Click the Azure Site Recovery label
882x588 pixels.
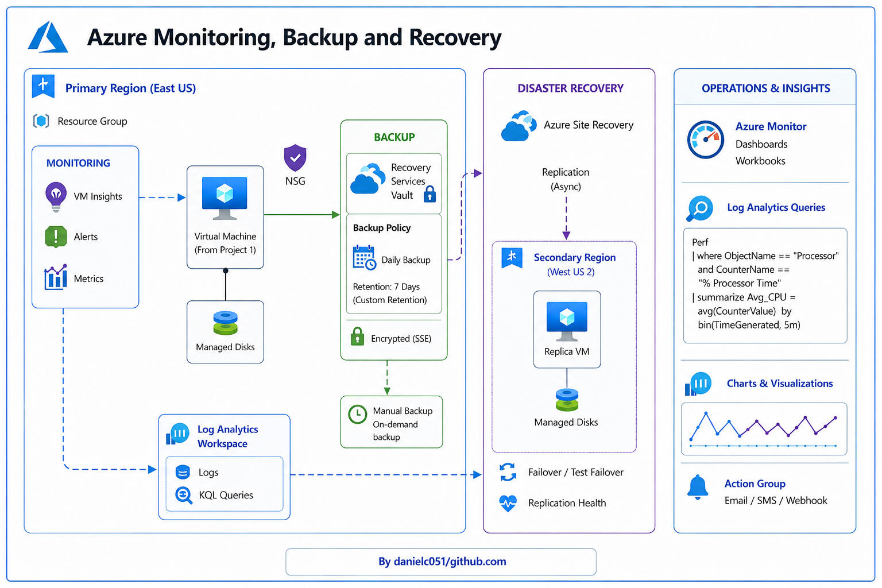tap(589, 125)
